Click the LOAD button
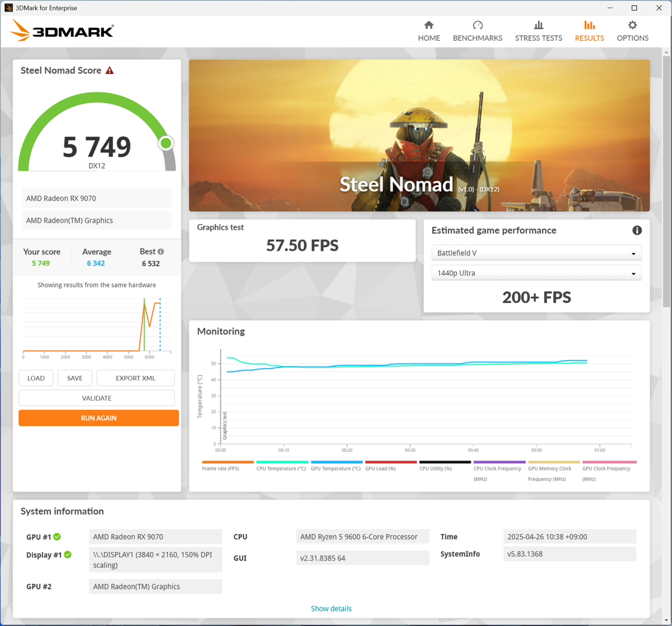This screenshot has width=672, height=626. [x=36, y=378]
